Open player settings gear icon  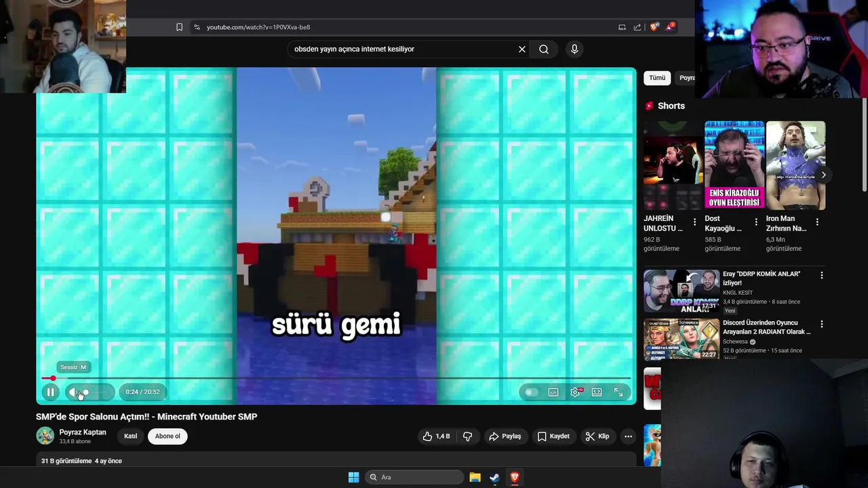(x=575, y=392)
